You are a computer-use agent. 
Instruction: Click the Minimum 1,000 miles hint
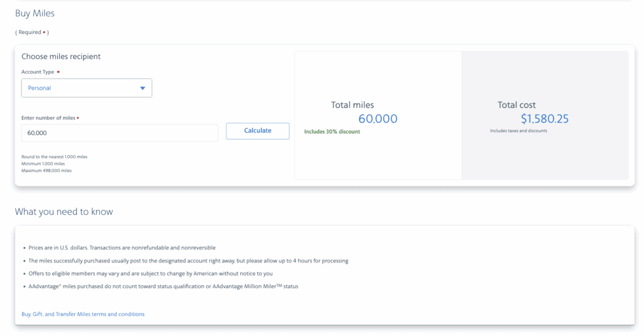click(43, 163)
